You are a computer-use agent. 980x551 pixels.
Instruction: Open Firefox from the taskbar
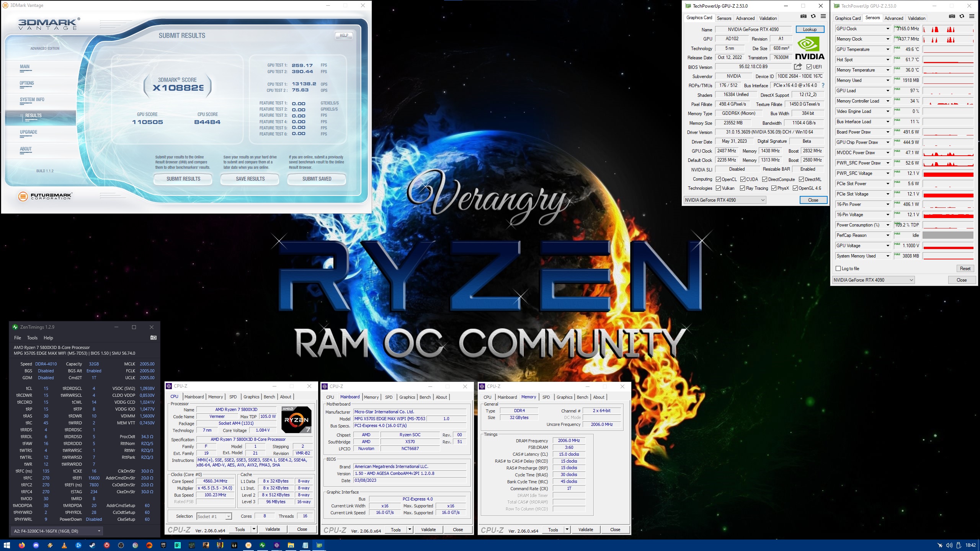(x=22, y=545)
